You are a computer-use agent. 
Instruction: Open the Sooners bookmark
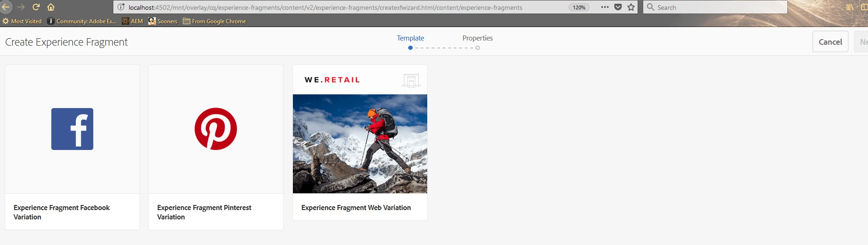click(163, 21)
